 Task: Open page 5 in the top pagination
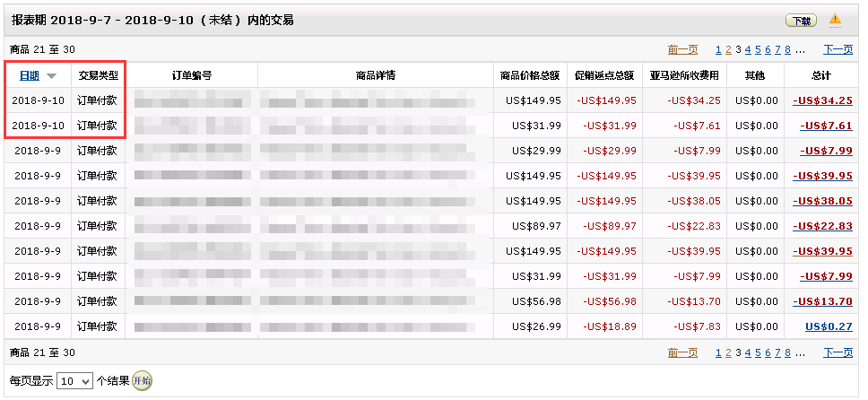pos(758,50)
